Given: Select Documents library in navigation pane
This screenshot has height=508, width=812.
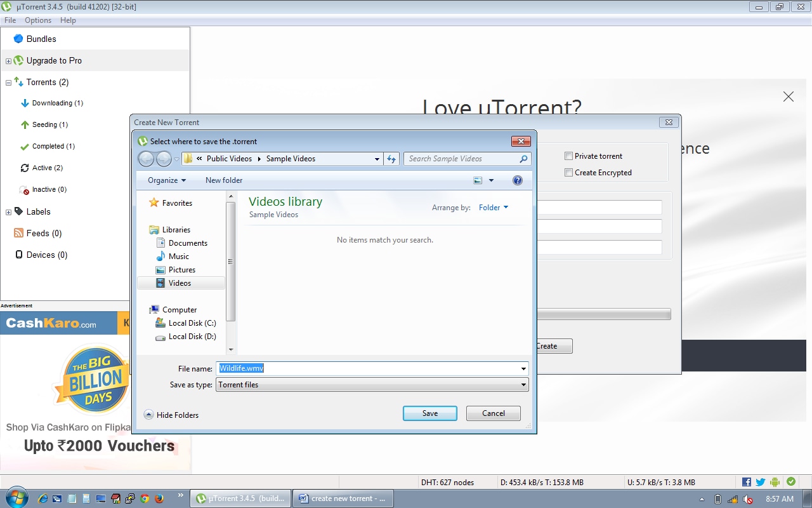Looking at the screenshot, I should (x=188, y=243).
